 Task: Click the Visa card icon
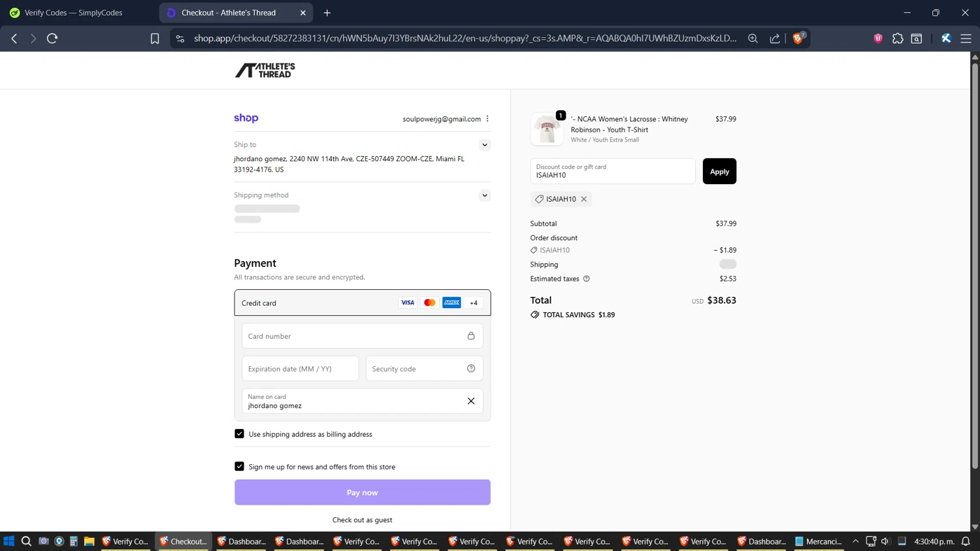pyautogui.click(x=408, y=303)
